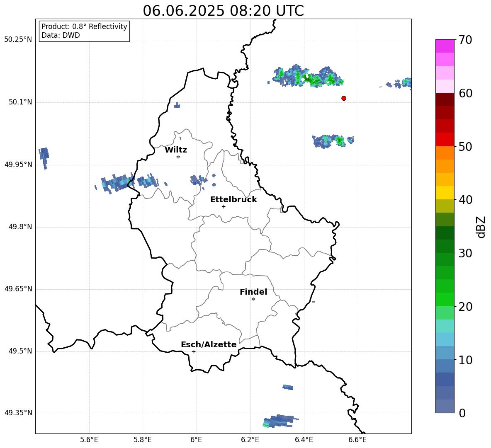Click the Wiltz station label

coord(176,150)
